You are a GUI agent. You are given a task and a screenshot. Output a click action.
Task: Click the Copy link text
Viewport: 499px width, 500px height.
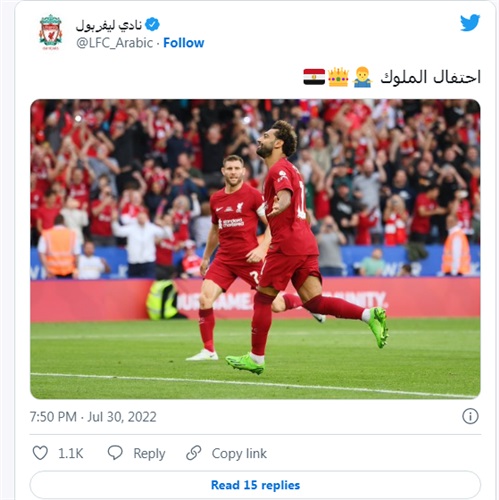click(x=239, y=453)
